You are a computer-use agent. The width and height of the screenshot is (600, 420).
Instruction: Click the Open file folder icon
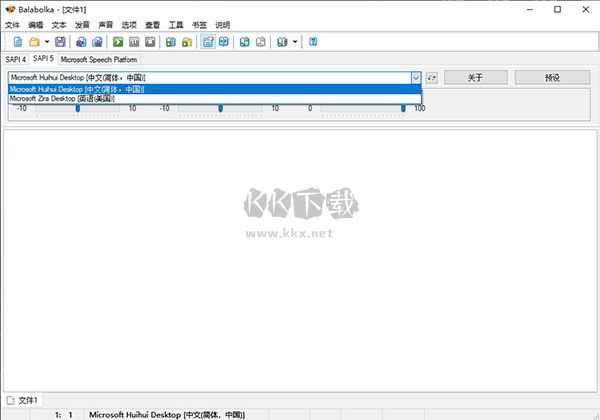(x=34, y=42)
